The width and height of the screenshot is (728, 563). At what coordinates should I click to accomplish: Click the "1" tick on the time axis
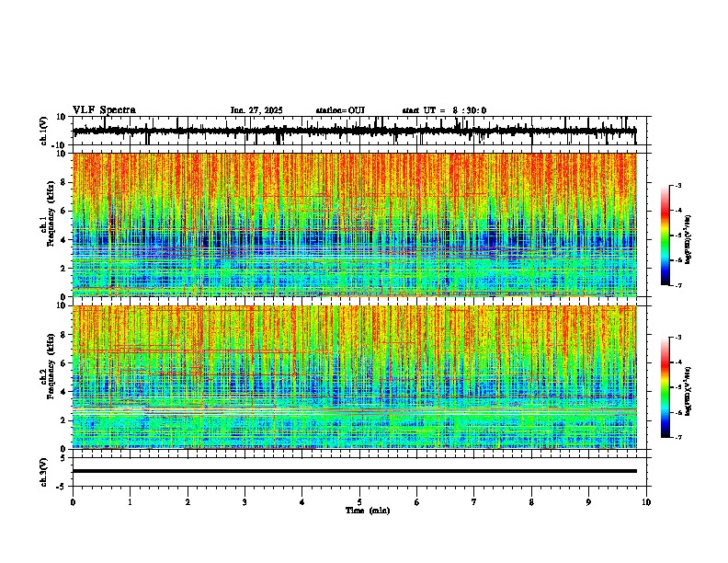pyautogui.click(x=130, y=502)
